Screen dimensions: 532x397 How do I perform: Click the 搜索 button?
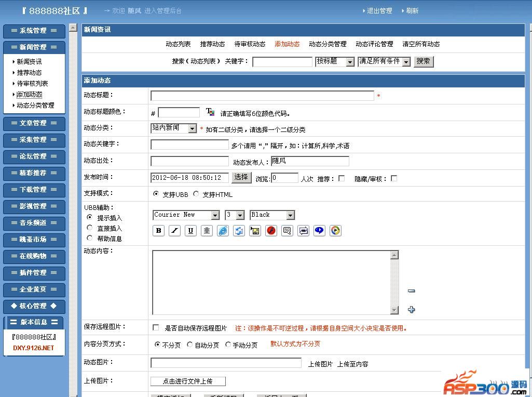tap(424, 61)
